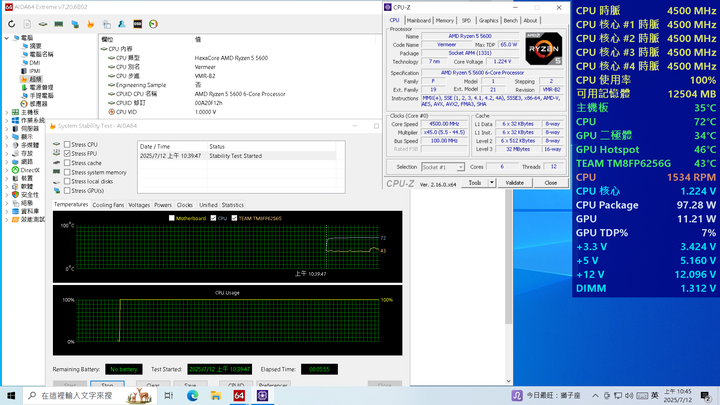Switch to the Cooling Fans tab
Image resolution: width=720 pixels, height=405 pixels.
108,205
